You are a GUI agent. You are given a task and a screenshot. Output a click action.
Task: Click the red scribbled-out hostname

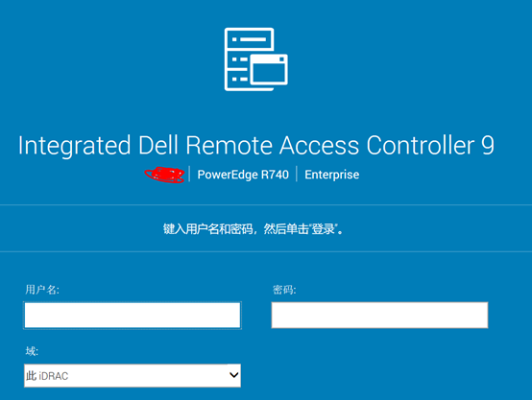tap(164, 175)
